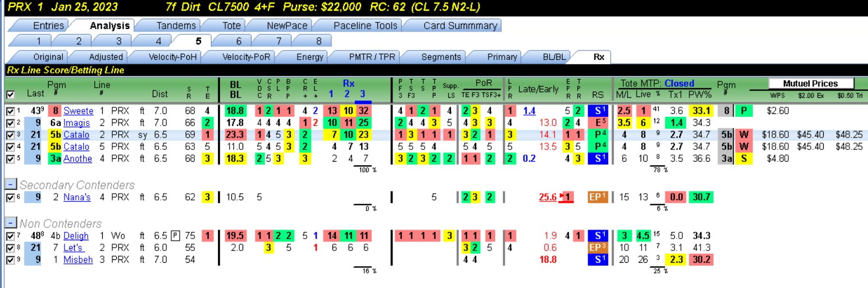Select the $4.80 WPS payout cell
The image size is (868, 288).
[778, 159]
